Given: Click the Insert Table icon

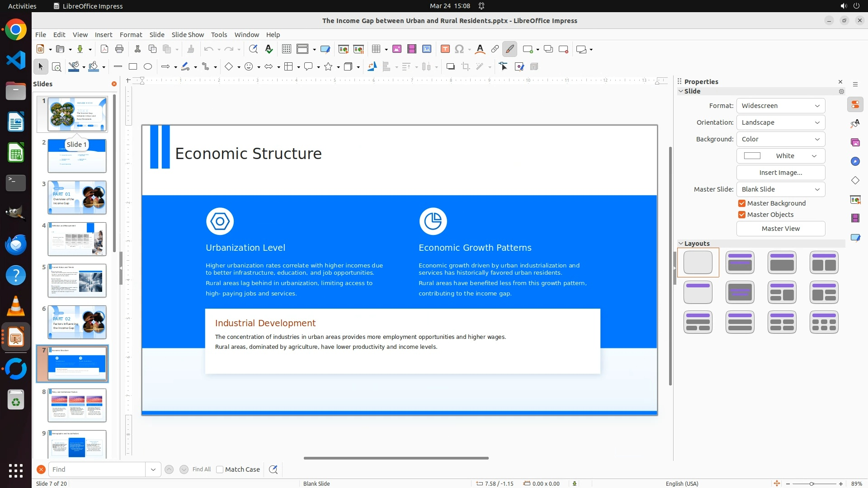Looking at the screenshot, I should (376, 49).
